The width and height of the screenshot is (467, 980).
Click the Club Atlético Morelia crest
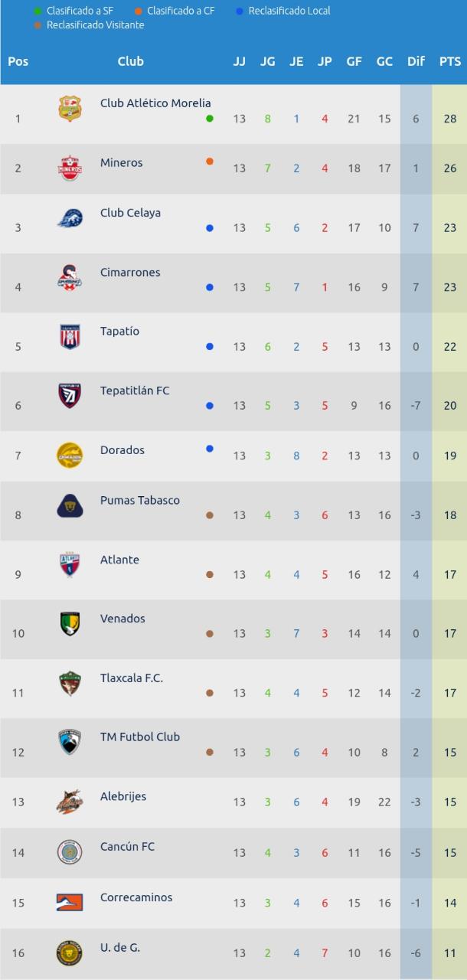(70, 109)
